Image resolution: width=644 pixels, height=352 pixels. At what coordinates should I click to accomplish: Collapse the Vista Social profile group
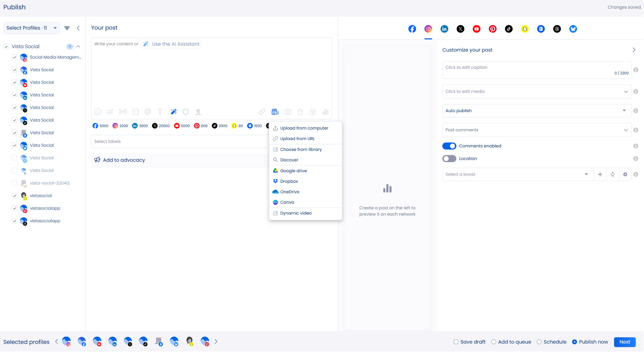pos(78,47)
